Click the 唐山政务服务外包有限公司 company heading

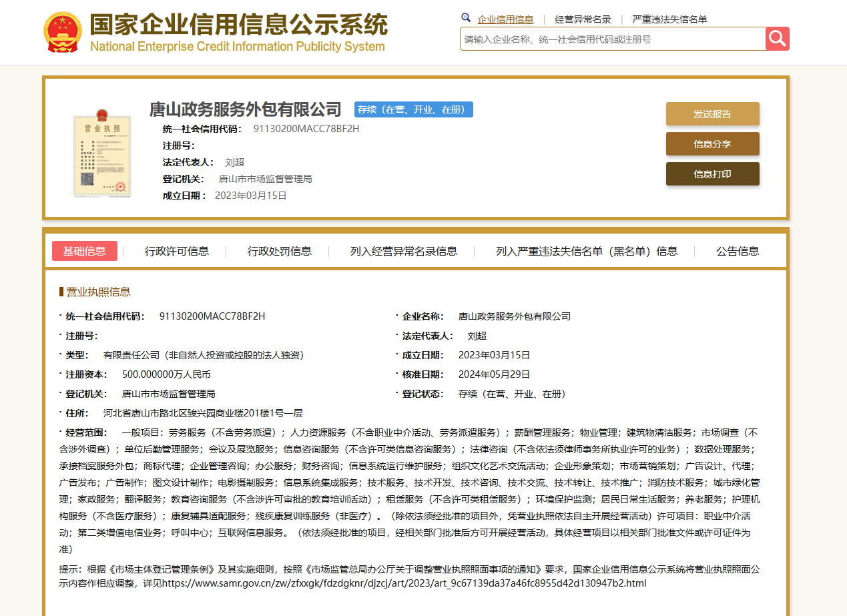pyautogui.click(x=245, y=109)
